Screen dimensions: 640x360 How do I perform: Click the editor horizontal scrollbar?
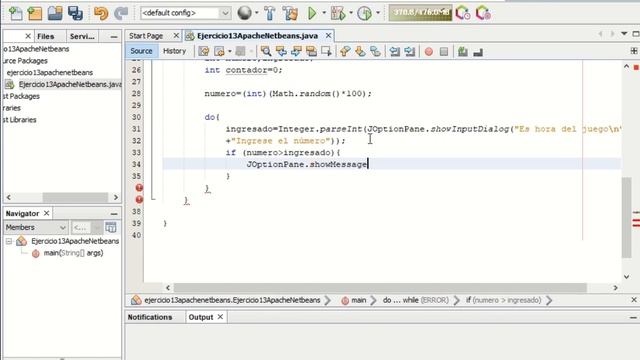pyautogui.click(x=380, y=288)
